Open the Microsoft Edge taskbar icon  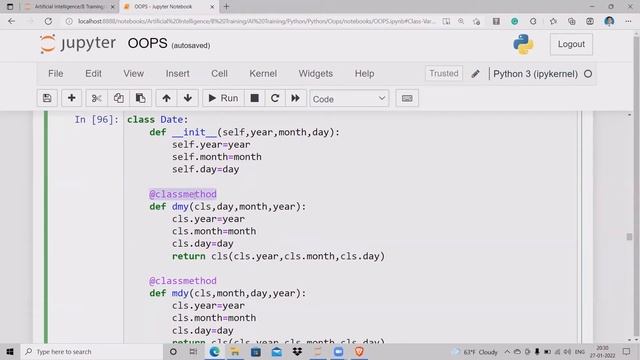(214, 351)
